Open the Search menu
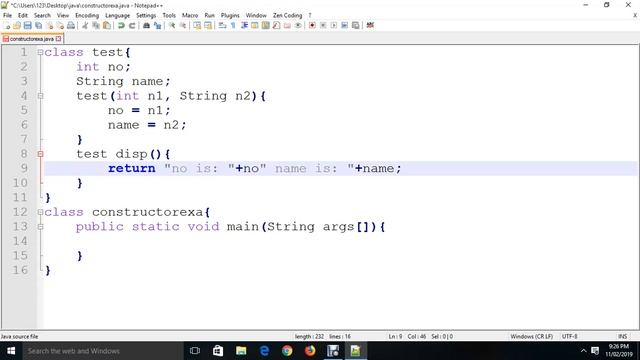 [x=42, y=16]
